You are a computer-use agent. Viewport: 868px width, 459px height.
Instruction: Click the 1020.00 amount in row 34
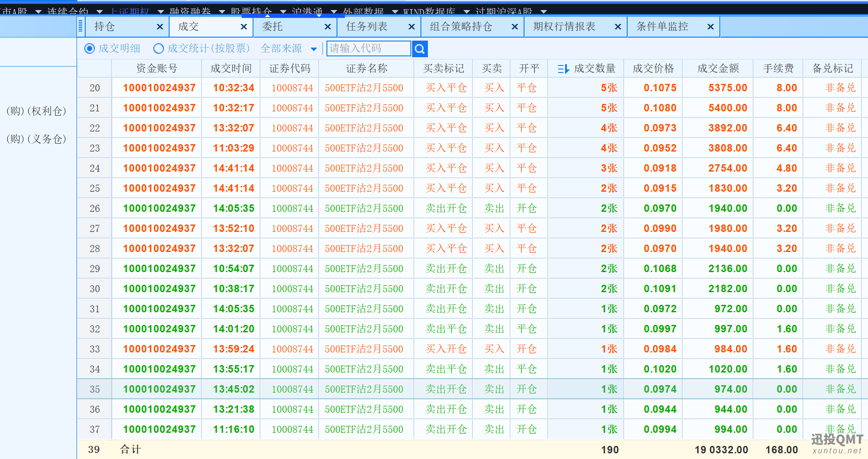pos(728,369)
